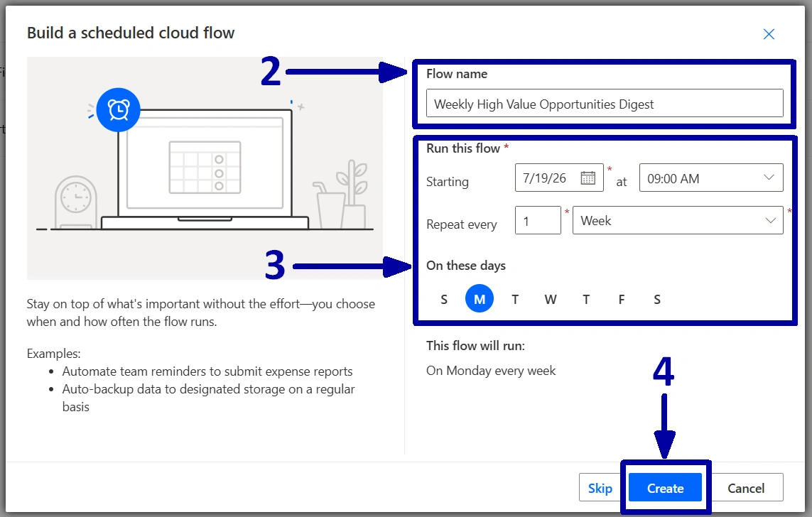Toggle the W (Wednesday) day

click(x=551, y=299)
